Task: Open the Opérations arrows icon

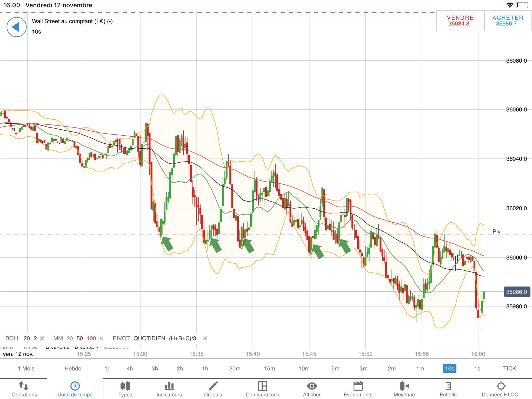Action: pyautogui.click(x=24, y=386)
